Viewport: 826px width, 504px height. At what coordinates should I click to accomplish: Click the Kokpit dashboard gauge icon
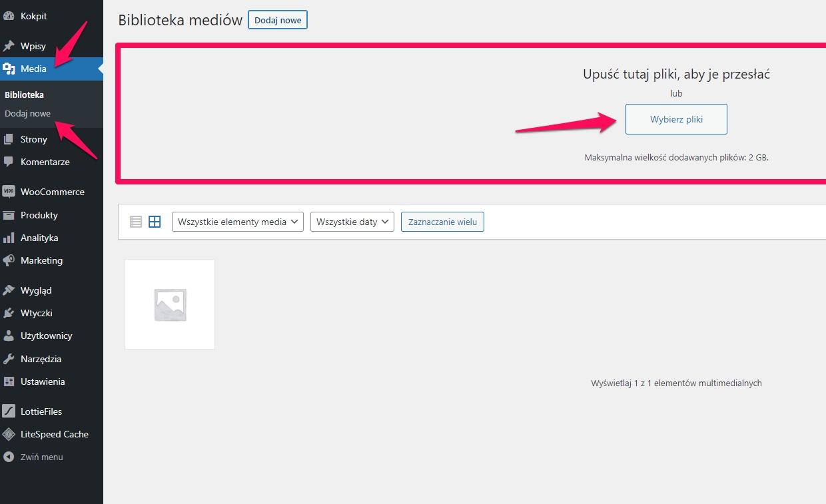tap(9, 16)
